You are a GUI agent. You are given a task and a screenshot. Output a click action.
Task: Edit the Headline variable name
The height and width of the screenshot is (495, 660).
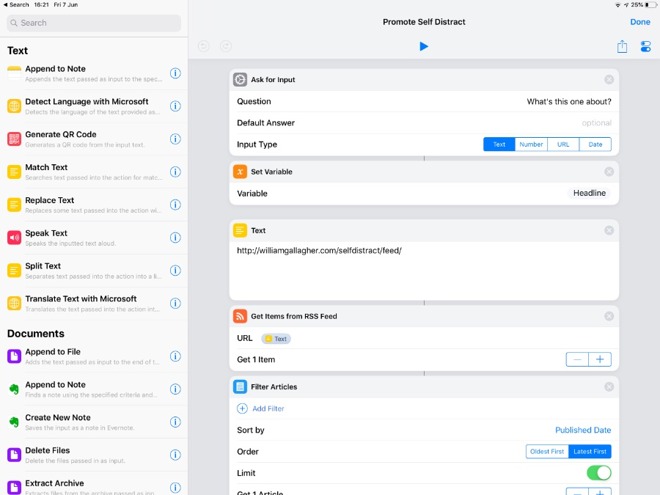coord(589,193)
